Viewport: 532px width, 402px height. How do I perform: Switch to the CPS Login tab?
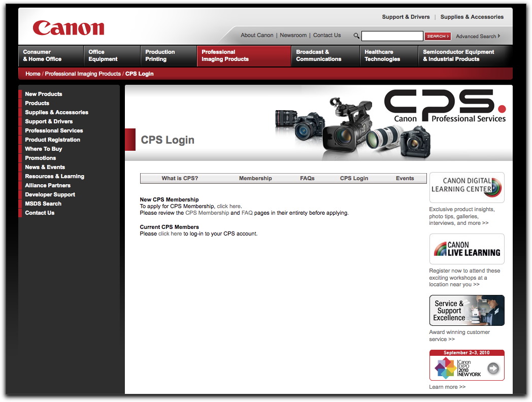click(354, 179)
